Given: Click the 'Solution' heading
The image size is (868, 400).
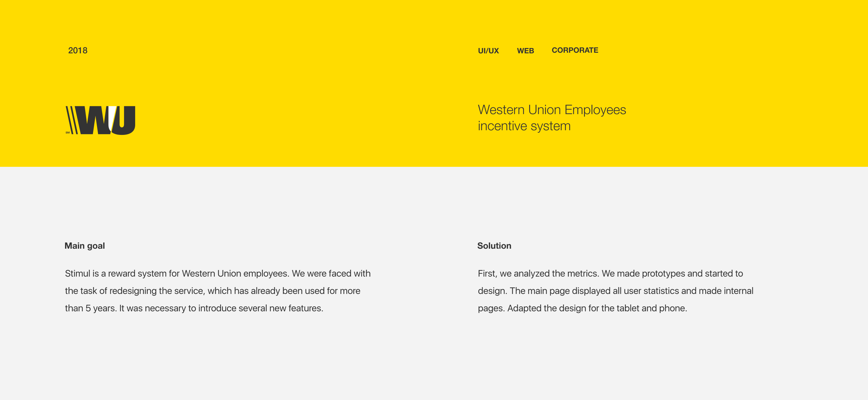Looking at the screenshot, I should tap(494, 246).
